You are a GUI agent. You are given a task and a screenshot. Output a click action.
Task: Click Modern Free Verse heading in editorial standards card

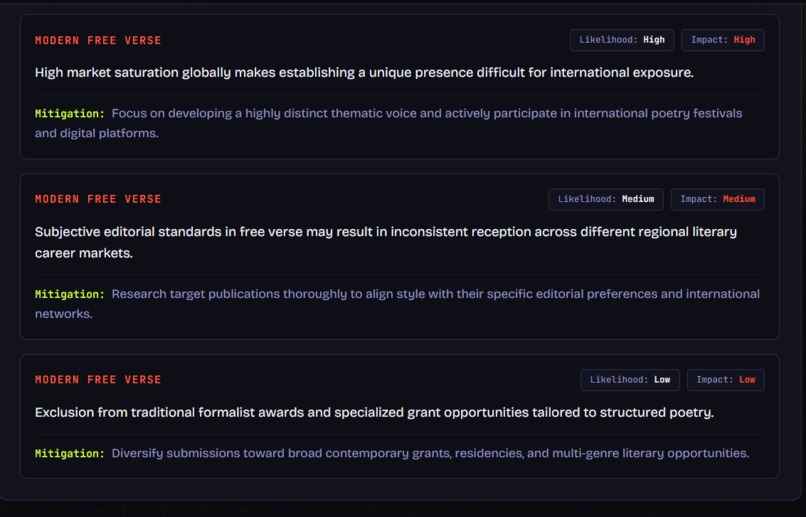(98, 199)
